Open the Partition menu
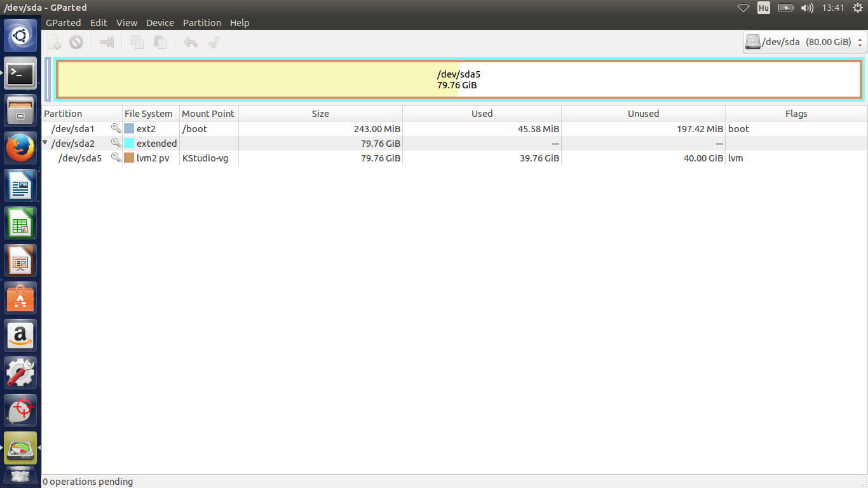Viewport: 868px width, 488px height. point(202,23)
